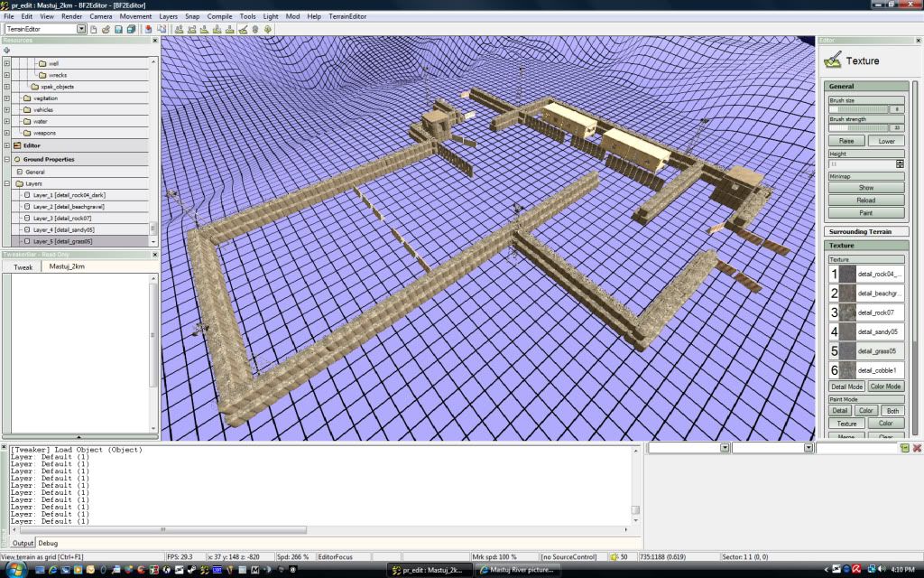Click the red X icon in bottom panel
The width and height of the screenshot is (924, 578).
click(x=917, y=448)
